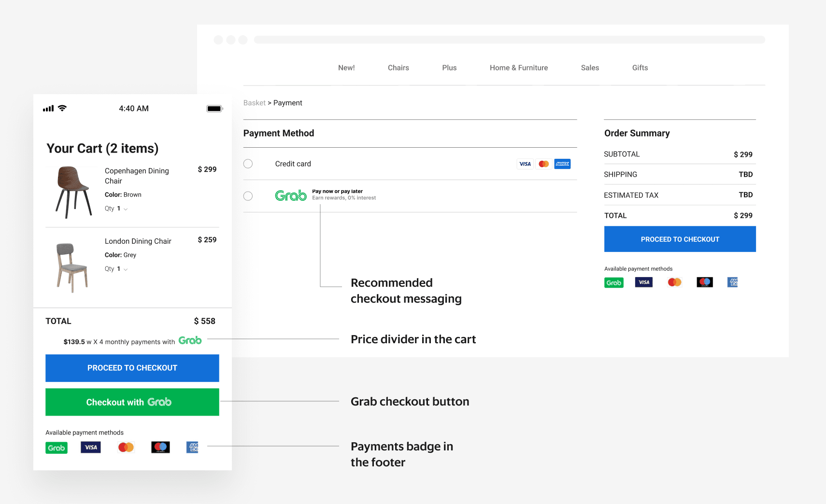Click the Copenhagen Dining Chair product image
Screen dimensions: 826x504
pyautogui.click(x=73, y=192)
